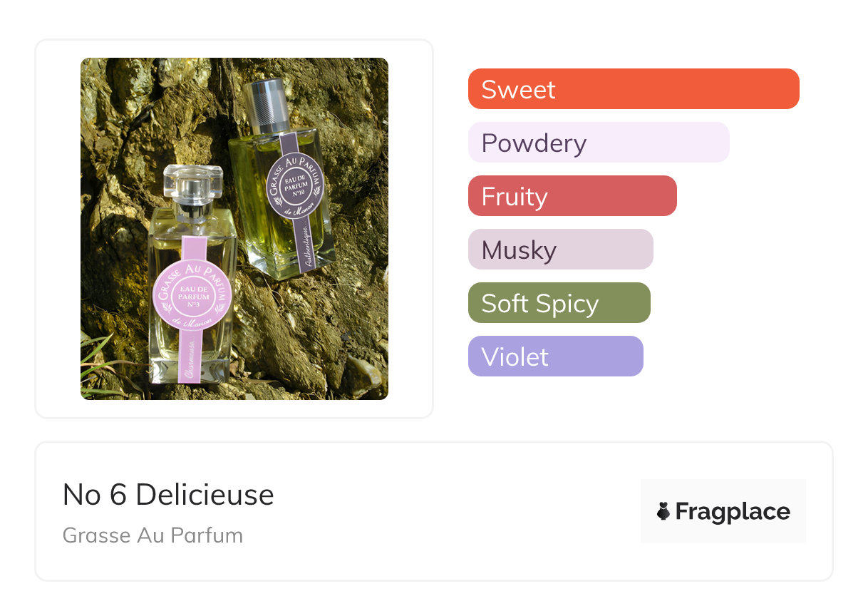Open the Fragplace logo link
Image resolution: width=868 pixels, height=616 pixels.
click(723, 511)
